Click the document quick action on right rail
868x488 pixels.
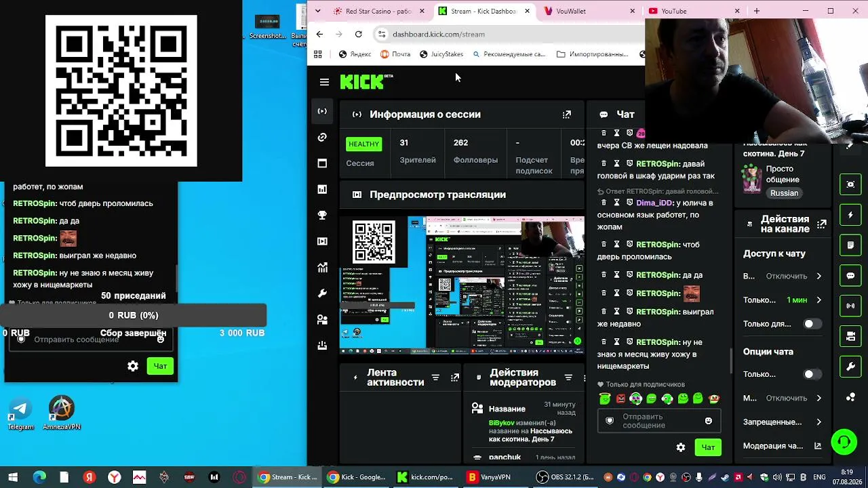[x=850, y=245]
